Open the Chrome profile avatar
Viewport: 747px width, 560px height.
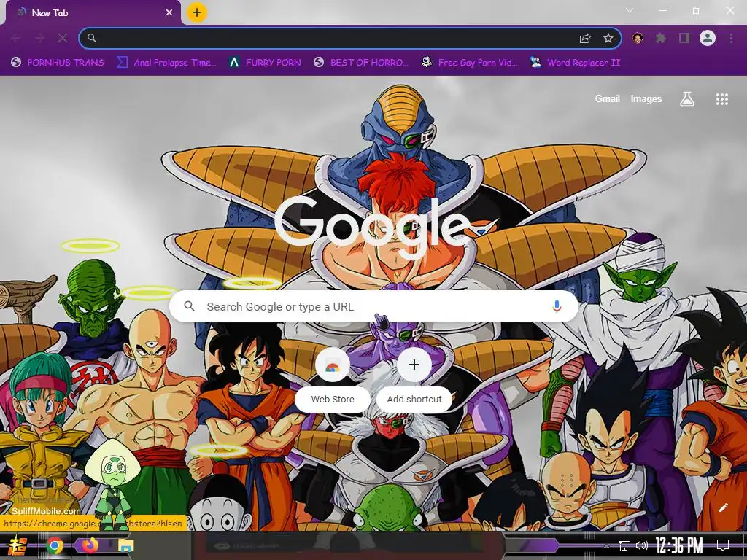[708, 38]
